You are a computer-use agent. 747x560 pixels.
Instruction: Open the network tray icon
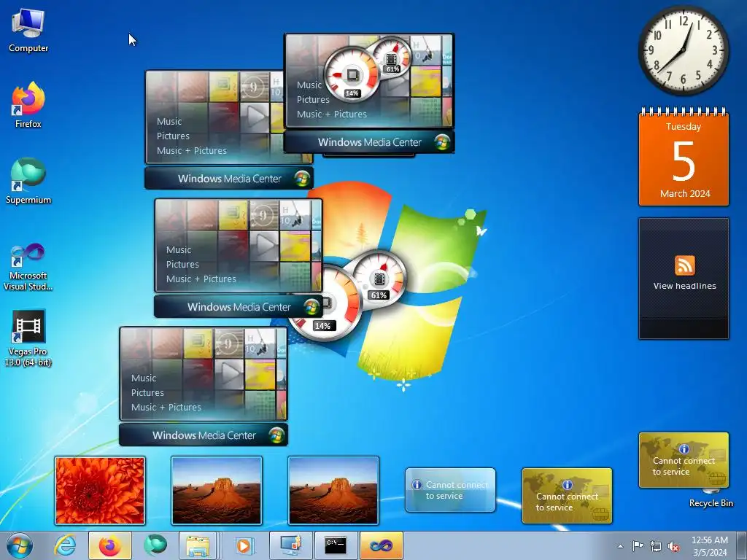click(x=656, y=546)
